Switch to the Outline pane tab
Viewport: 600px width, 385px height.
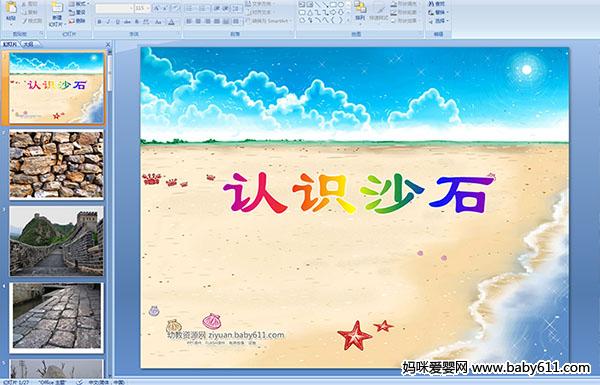[28, 44]
